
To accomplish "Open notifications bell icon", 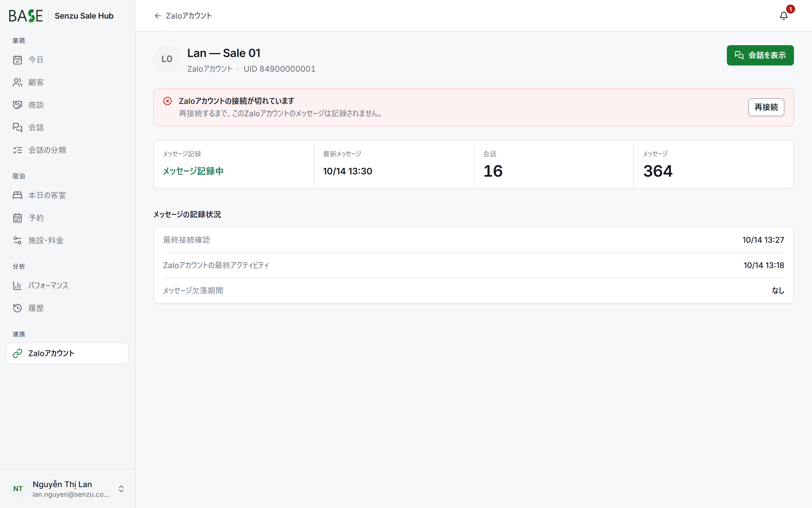I will click(784, 16).
